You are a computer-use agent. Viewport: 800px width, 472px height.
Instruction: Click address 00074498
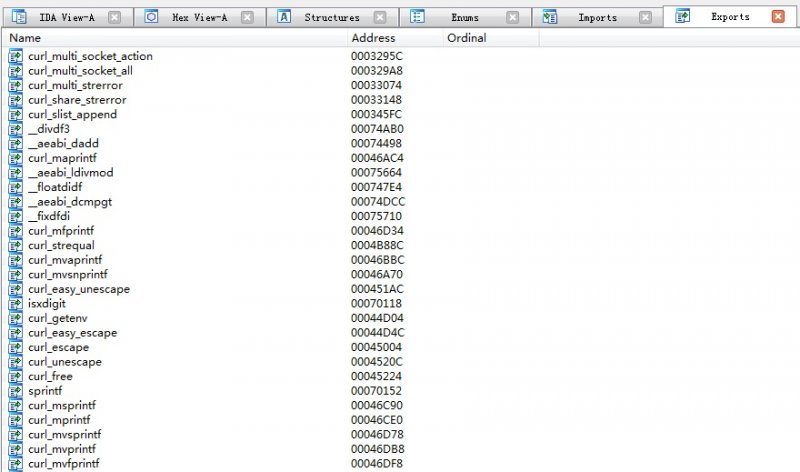coord(376,143)
